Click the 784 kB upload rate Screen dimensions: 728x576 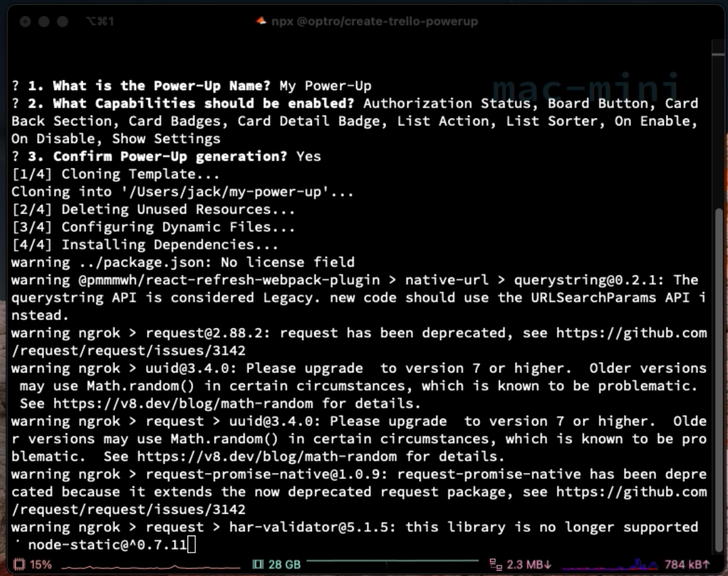(687, 565)
